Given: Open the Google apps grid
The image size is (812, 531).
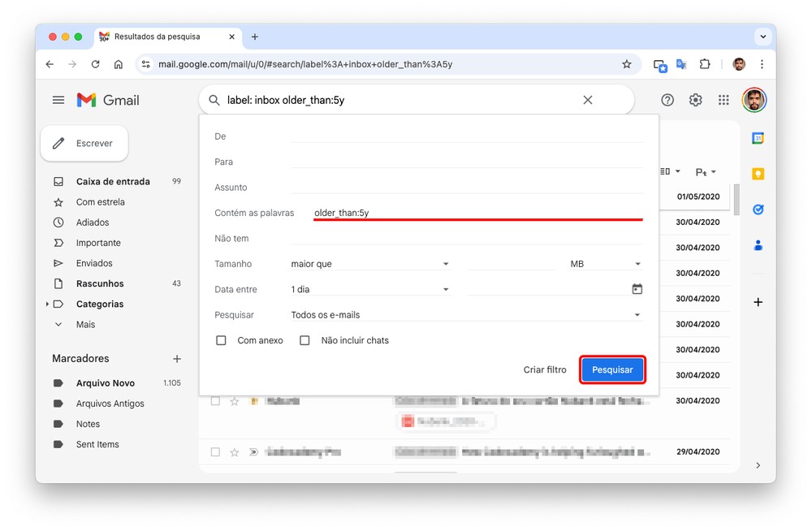Looking at the screenshot, I should 723,100.
